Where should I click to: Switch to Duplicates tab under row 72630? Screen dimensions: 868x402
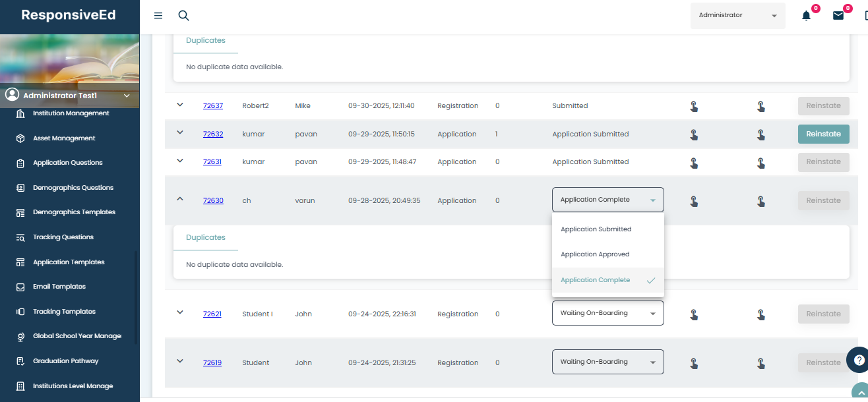coord(206,238)
